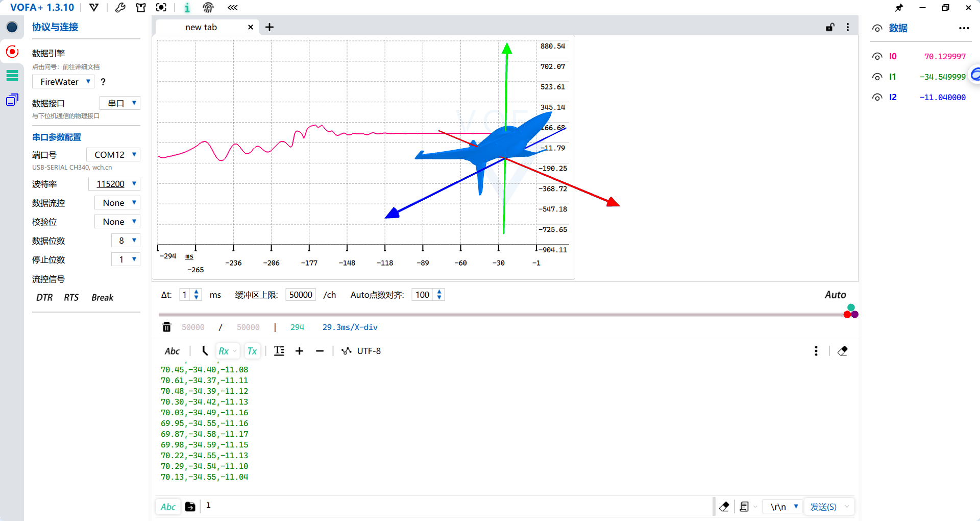Open the COM12 port dropdown
Viewport: 980px width, 521px height.
point(113,155)
